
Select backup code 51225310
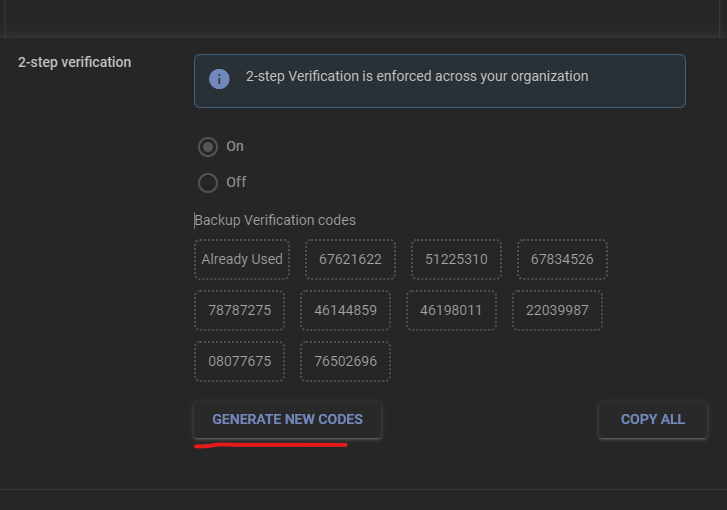click(456, 259)
